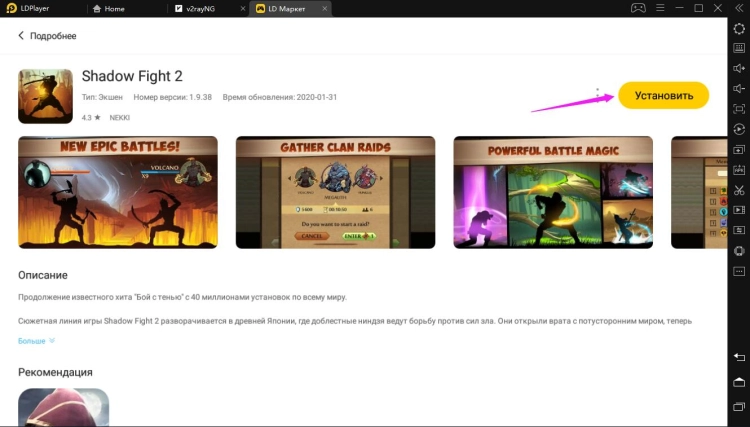Viewport: 750px width, 427px height.
Task: Switch to the Home tab
Action: click(109, 9)
